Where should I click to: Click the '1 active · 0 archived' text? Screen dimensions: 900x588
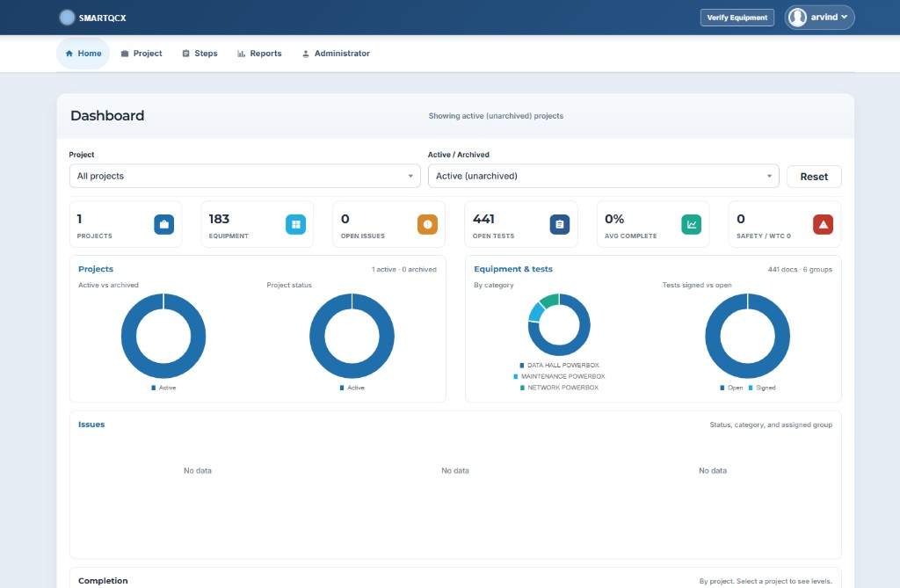click(x=404, y=269)
